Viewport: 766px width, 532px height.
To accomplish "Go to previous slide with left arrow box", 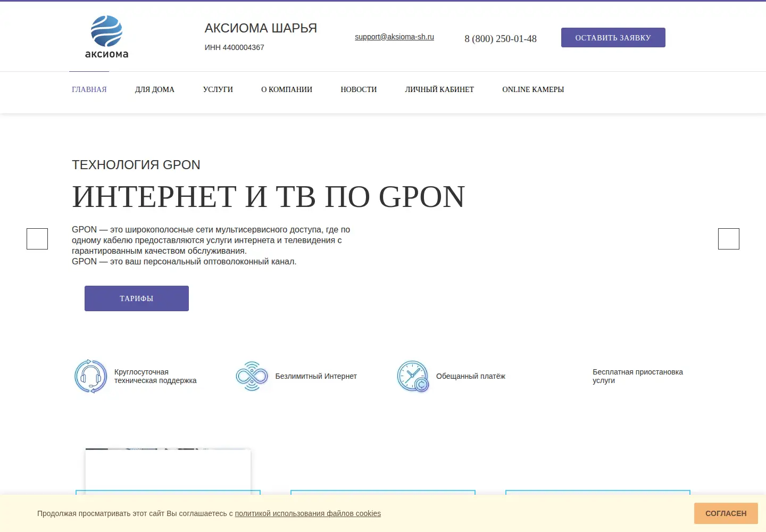I will tap(37, 239).
